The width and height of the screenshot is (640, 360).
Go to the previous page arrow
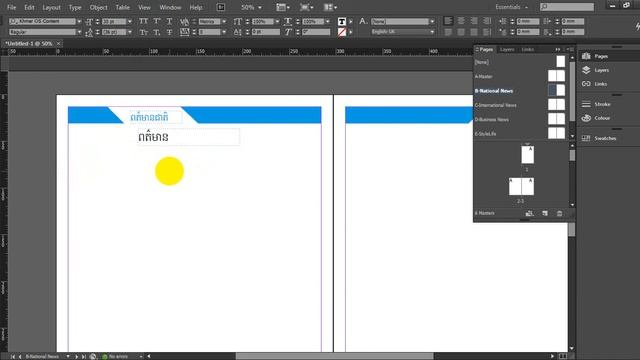point(20,356)
